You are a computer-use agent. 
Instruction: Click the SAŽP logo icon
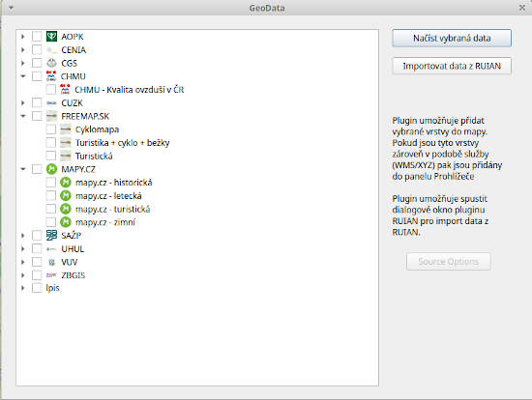pyautogui.click(x=51, y=235)
